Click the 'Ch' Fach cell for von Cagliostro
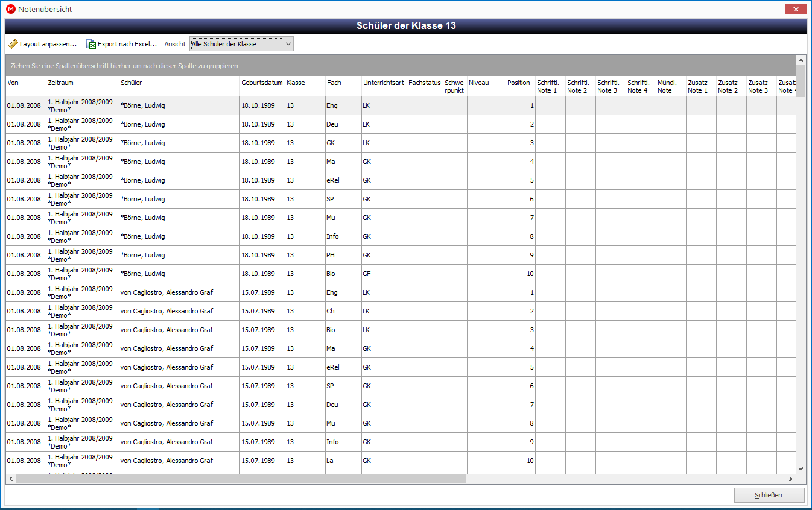812x510 pixels. click(343, 311)
